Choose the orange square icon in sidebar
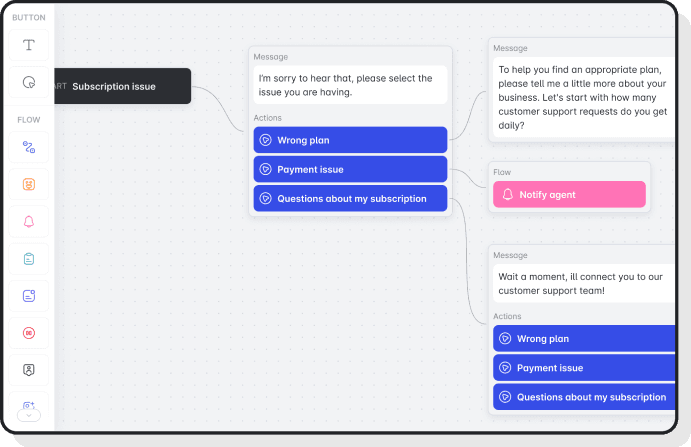 click(x=29, y=184)
